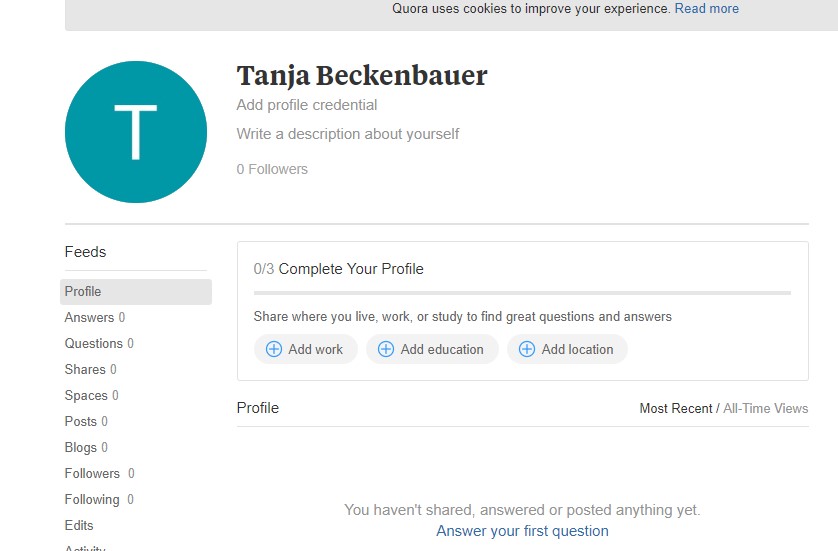The height and width of the screenshot is (551, 838).
Task: Open the Following list in sidebar
Action: [x=99, y=499]
